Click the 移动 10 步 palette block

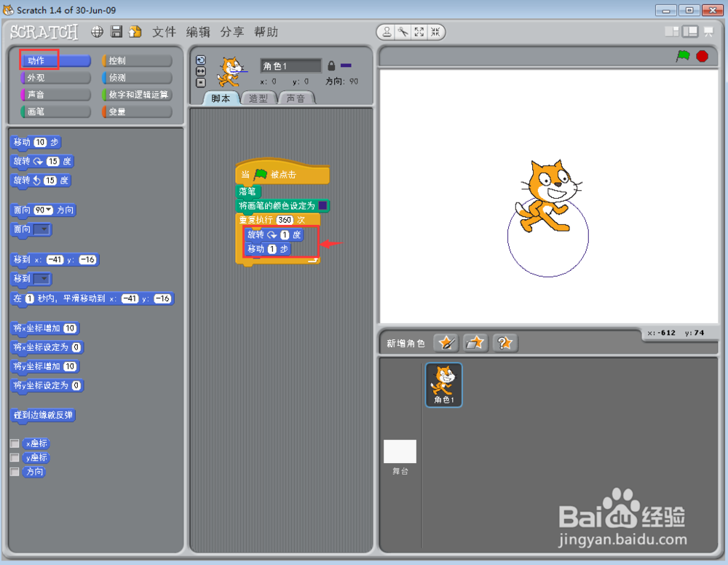point(36,143)
